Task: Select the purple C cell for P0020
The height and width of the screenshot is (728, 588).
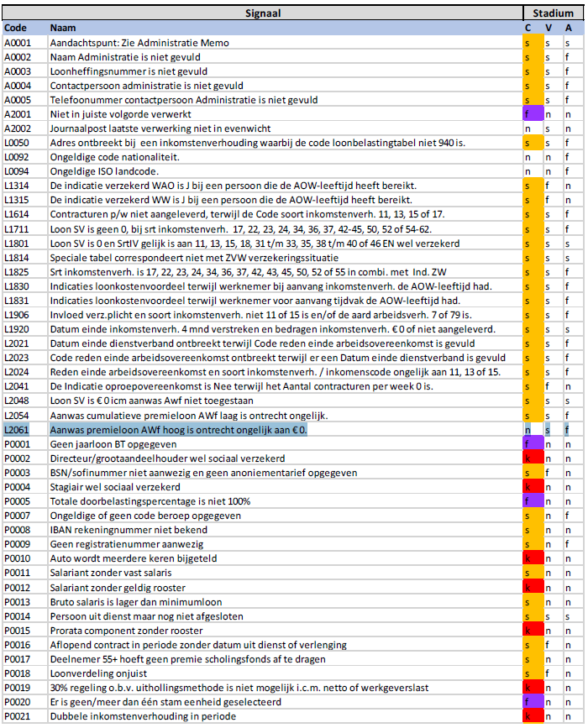Action: point(533,702)
